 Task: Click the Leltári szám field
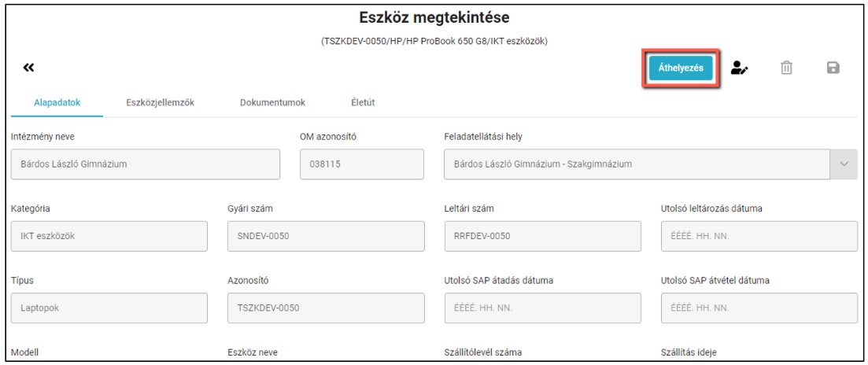coord(542,236)
